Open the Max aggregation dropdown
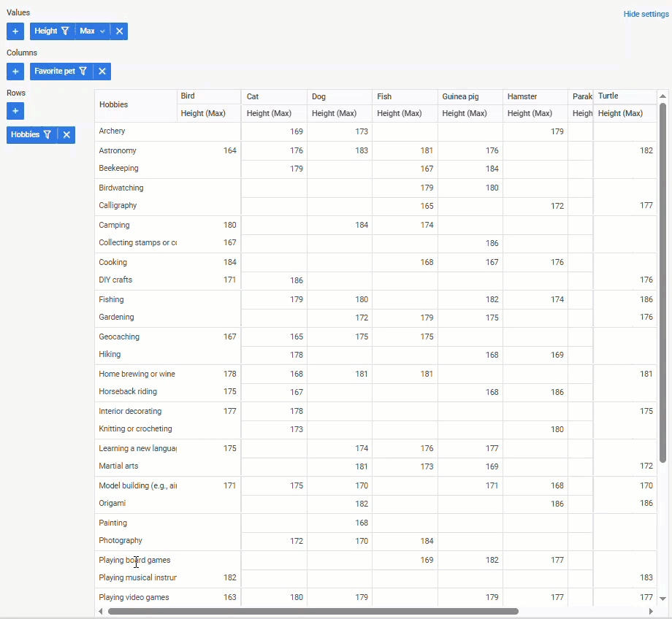Image resolution: width=672 pixels, height=619 pixels. [x=92, y=31]
